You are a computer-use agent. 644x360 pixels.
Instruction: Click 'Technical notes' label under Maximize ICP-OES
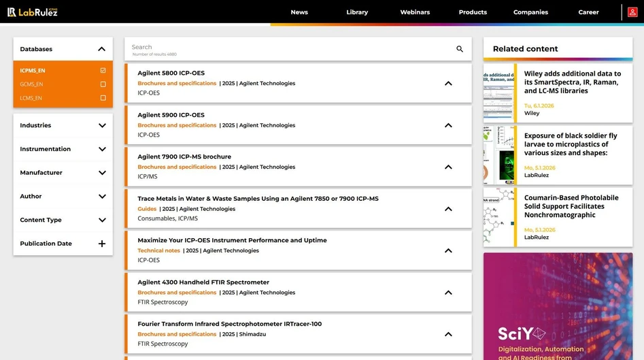[158, 250]
